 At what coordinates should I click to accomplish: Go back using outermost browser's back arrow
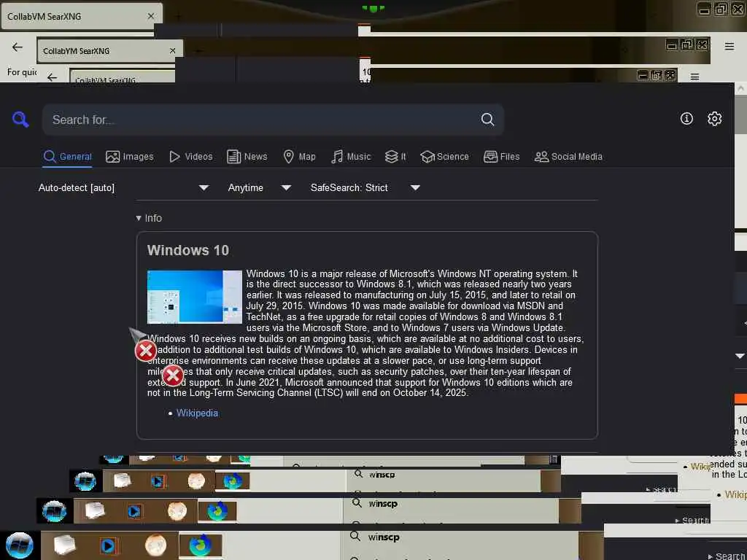tap(18, 47)
